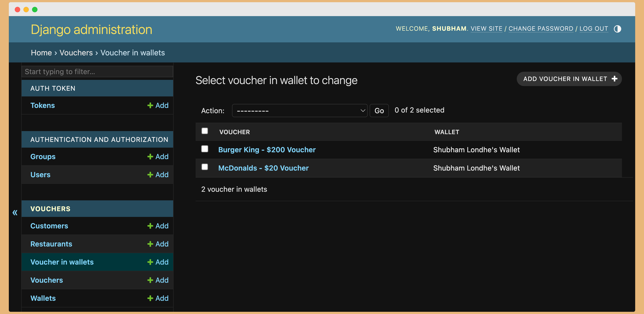
Task: Toggle checkbox for McDonalds $20 Voucher
Action: click(x=204, y=167)
